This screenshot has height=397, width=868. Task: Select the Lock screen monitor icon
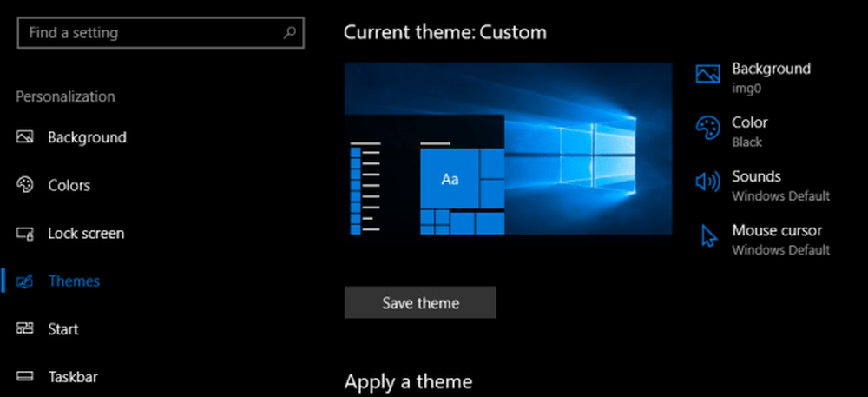[x=24, y=234]
